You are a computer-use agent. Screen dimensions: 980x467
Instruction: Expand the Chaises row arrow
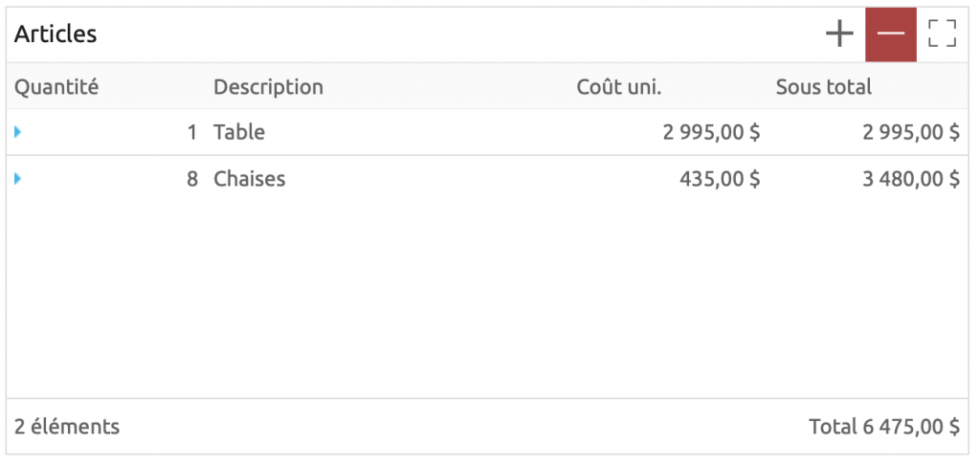point(18,178)
